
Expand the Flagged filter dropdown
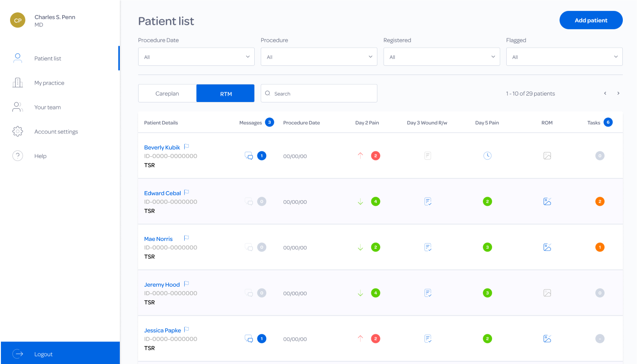564,57
